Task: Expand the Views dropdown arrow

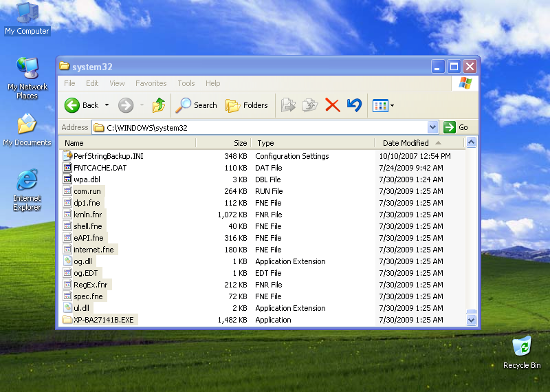Action: 392,105
